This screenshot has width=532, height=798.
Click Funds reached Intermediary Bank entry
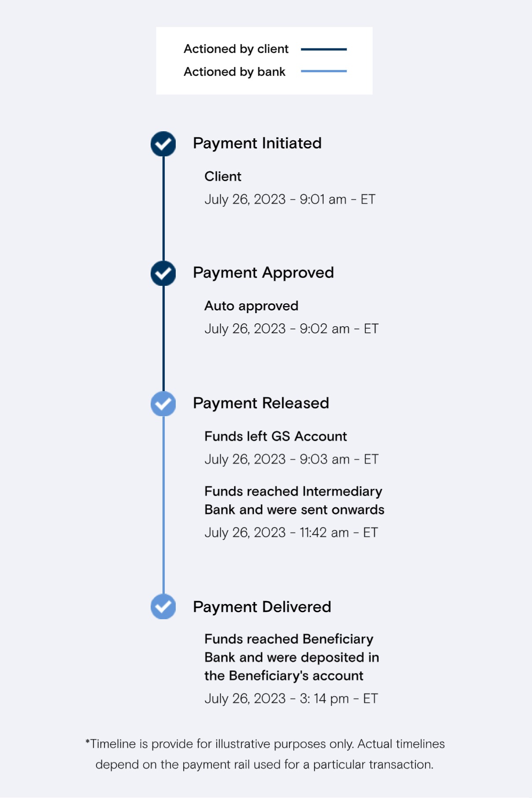[294, 500]
